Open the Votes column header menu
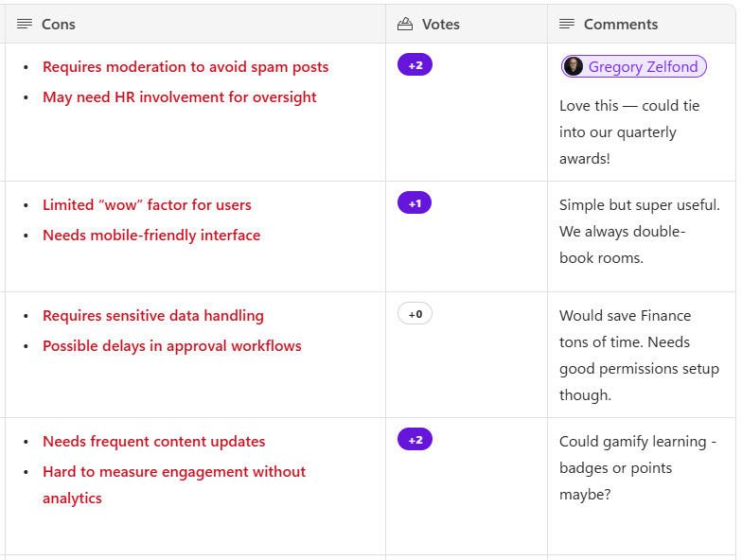The width and height of the screenshot is (742, 560). [440, 24]
